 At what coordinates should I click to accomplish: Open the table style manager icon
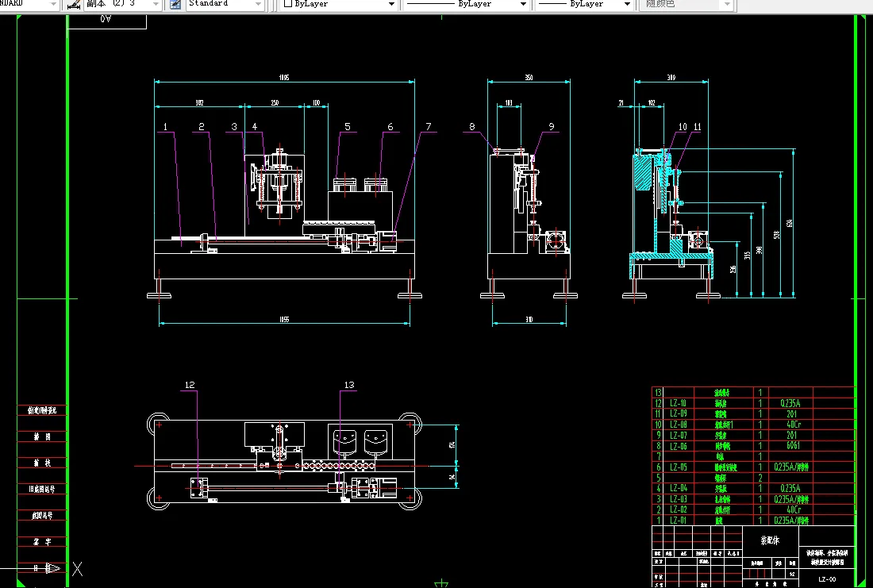pos(175,5)
